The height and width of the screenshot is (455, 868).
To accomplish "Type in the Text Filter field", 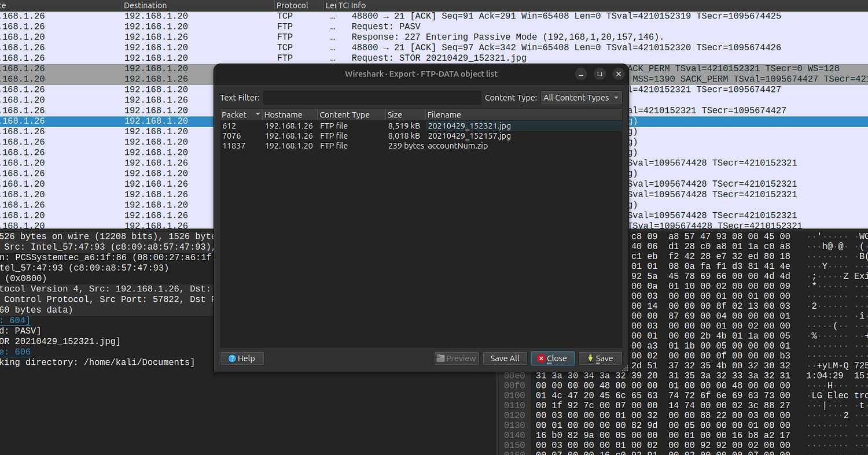I will (372, 98).
